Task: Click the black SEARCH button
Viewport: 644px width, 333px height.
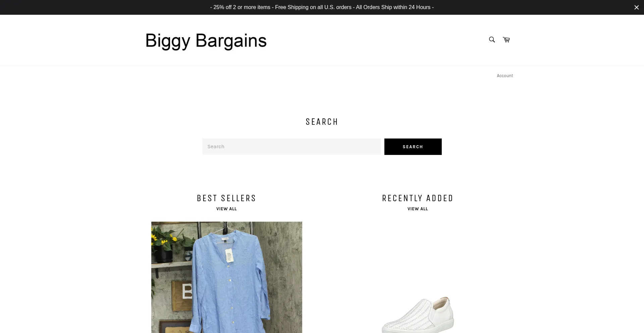Action: tap(413, 147)
